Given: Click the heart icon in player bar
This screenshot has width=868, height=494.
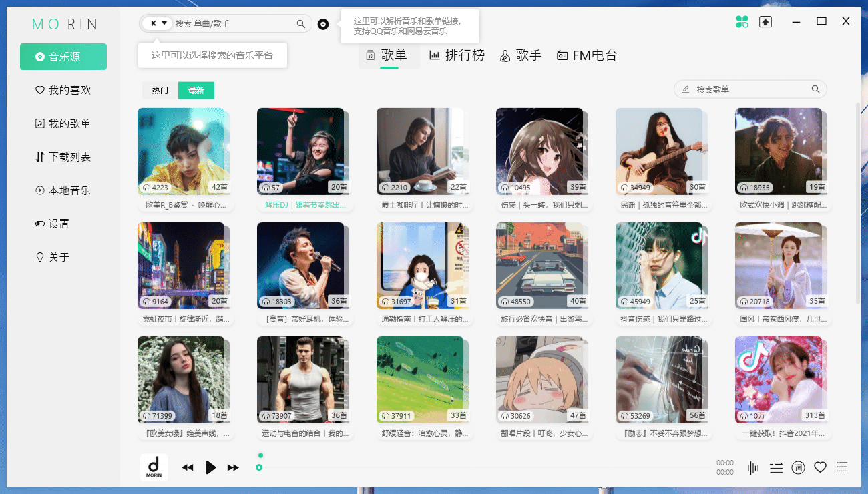Looking at the screenshot, I should [820, 467].
